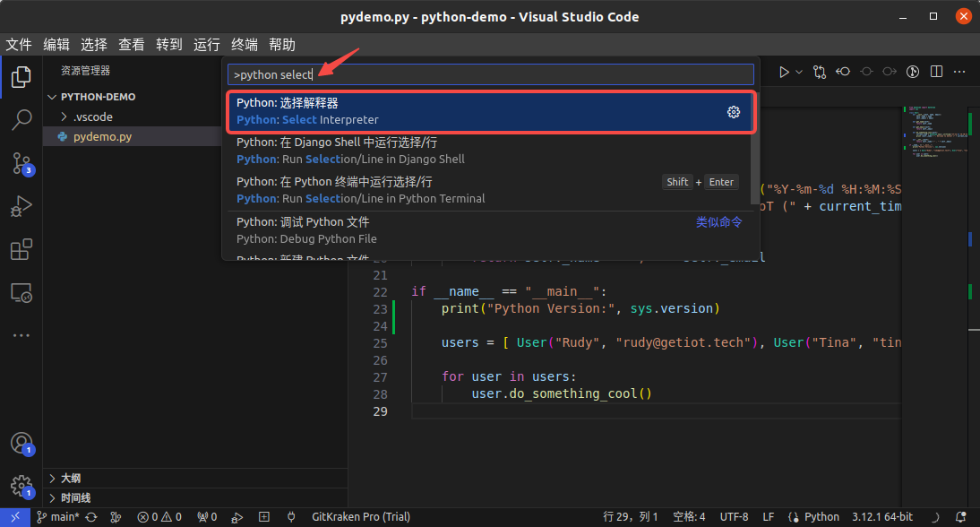Screen dimensions: 980x527
Task: Click the 类似命令 link
Action: point(718,222)
